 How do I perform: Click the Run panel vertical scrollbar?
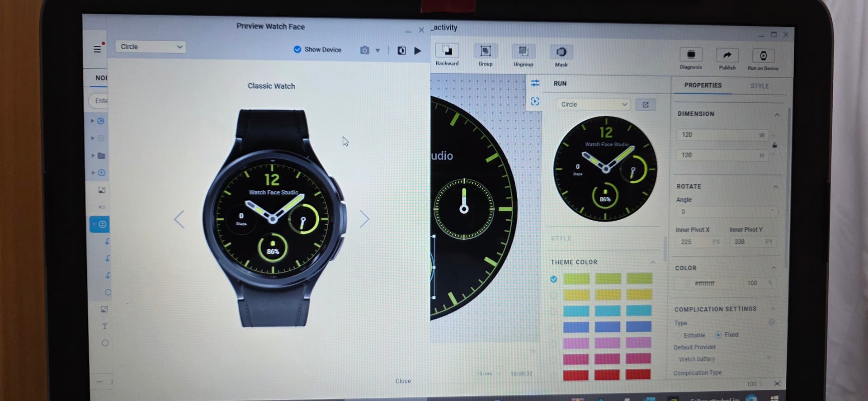[665, 249]
